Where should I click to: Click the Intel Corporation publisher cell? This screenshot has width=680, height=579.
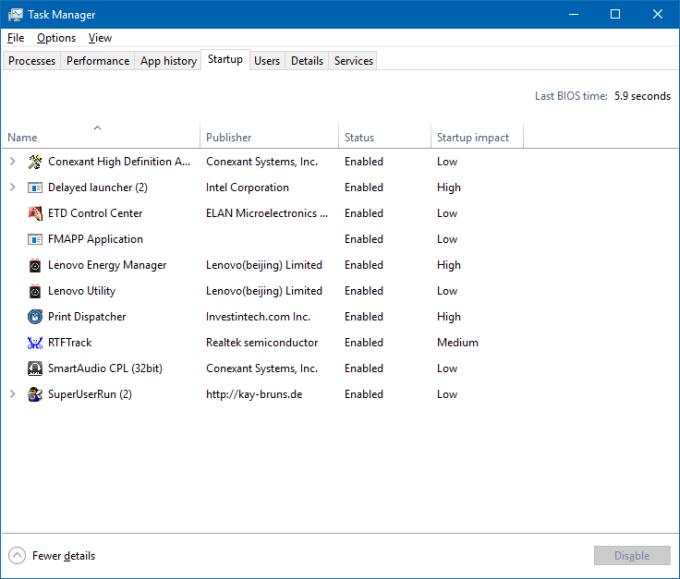(247, 187)
